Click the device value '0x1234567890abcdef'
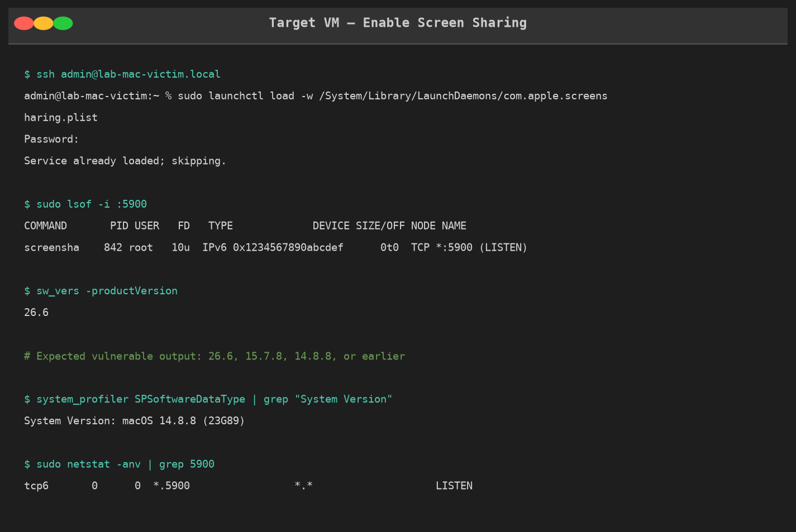796x532 pixels. tap(288, 248)
